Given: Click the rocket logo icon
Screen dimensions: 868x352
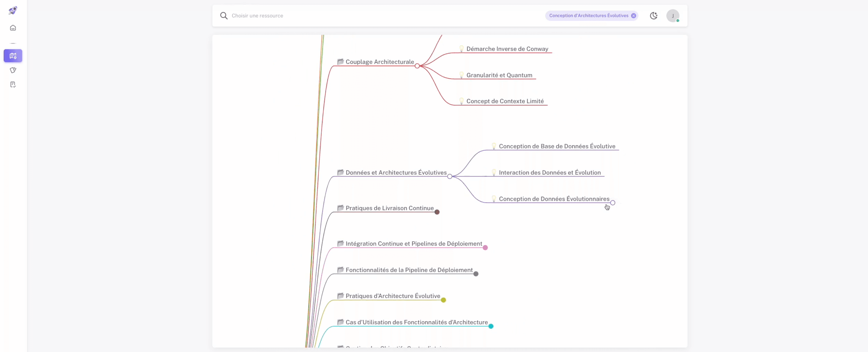Looking at the screenshot, I should point(13,11).
